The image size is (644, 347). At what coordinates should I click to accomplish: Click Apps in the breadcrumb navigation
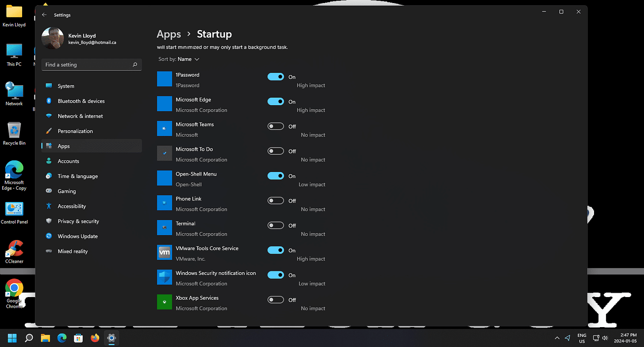[x=169, y=34]
